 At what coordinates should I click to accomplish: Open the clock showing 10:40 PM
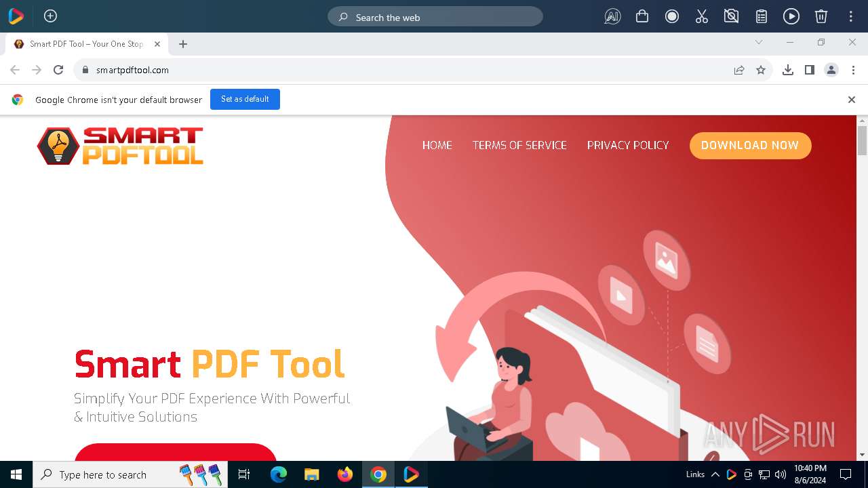coord(810,474)
